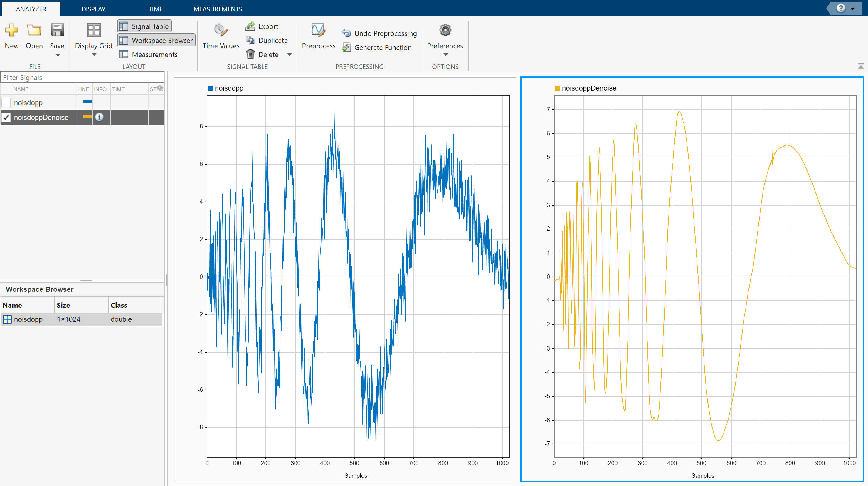Screen dimensions: 868x486
Task: Click the noisdopp line color swatch
Action: coord(87,101)
